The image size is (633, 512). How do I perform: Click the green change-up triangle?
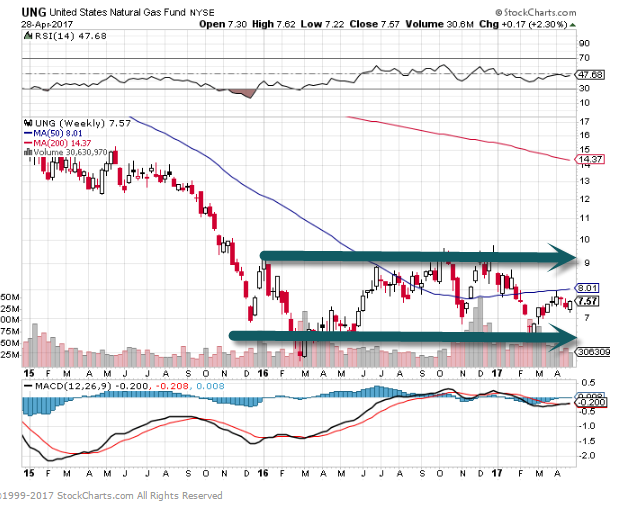tap(573, 25)
